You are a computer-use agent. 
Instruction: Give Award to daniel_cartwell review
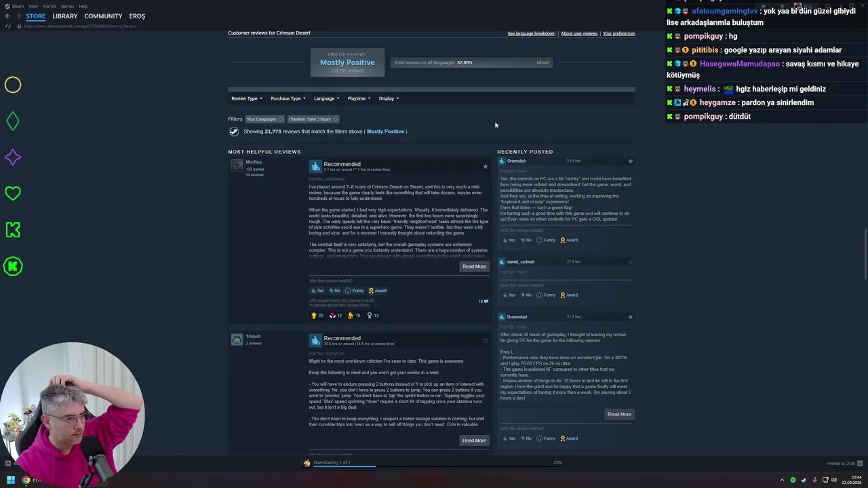point(569,295)
